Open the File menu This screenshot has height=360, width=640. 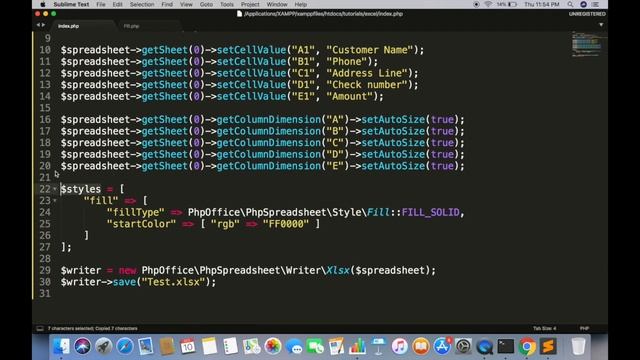click(x=101, y=4)
